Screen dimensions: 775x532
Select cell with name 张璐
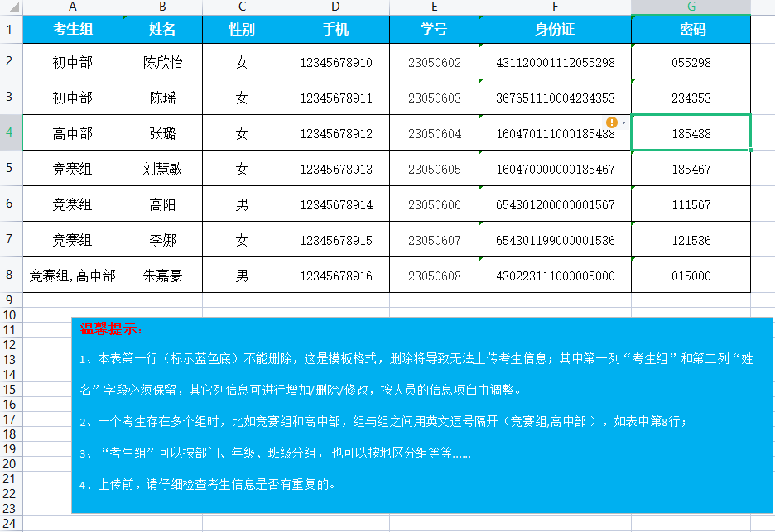tap(162, 133)
